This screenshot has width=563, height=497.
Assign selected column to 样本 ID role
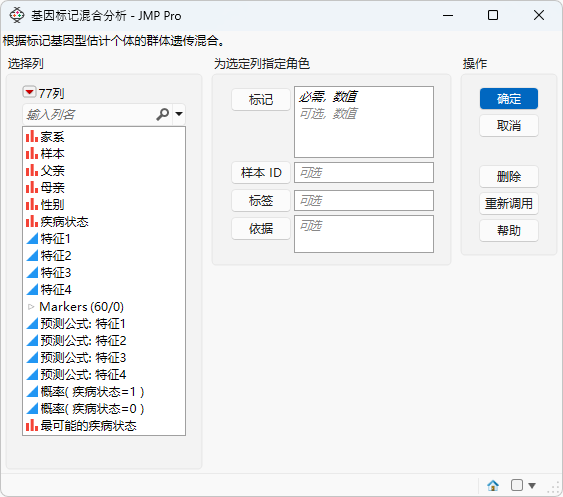pos(261,173)
